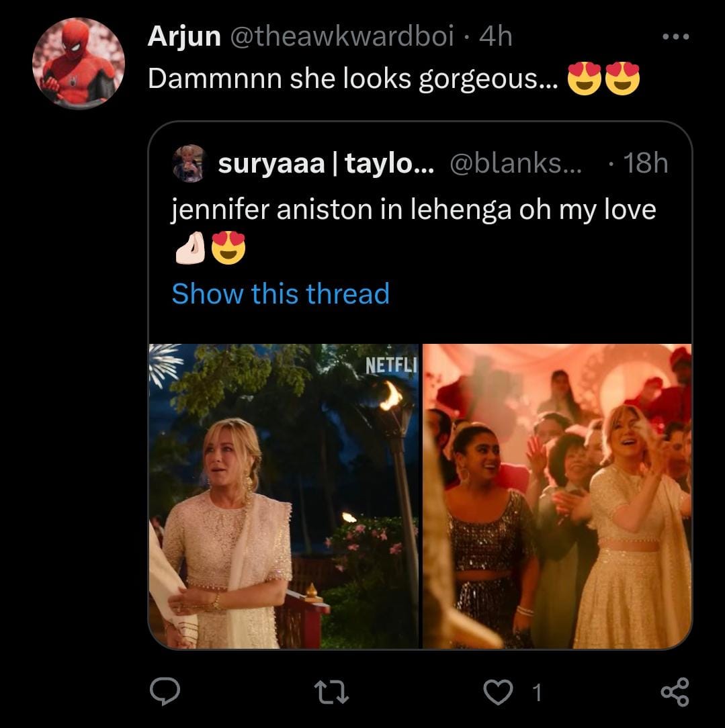Click the quoted tweet's @blanks... handle

coord(517,163)
